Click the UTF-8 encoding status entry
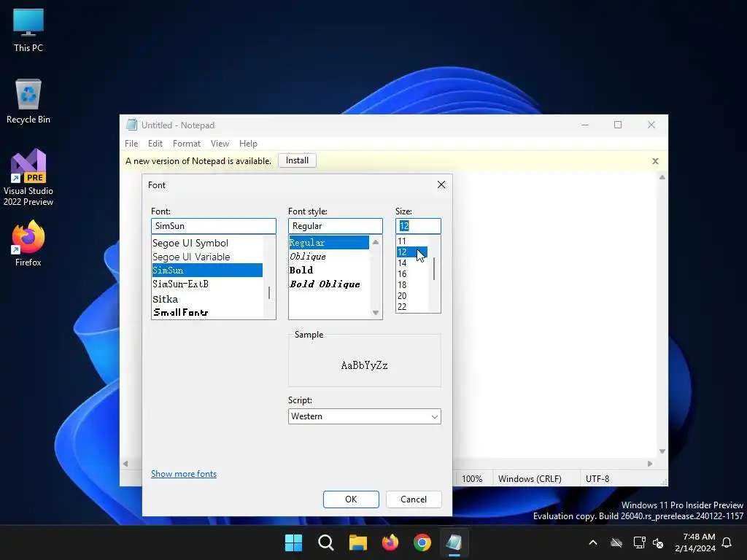747x560 pixels. click(x=597, y=478)
